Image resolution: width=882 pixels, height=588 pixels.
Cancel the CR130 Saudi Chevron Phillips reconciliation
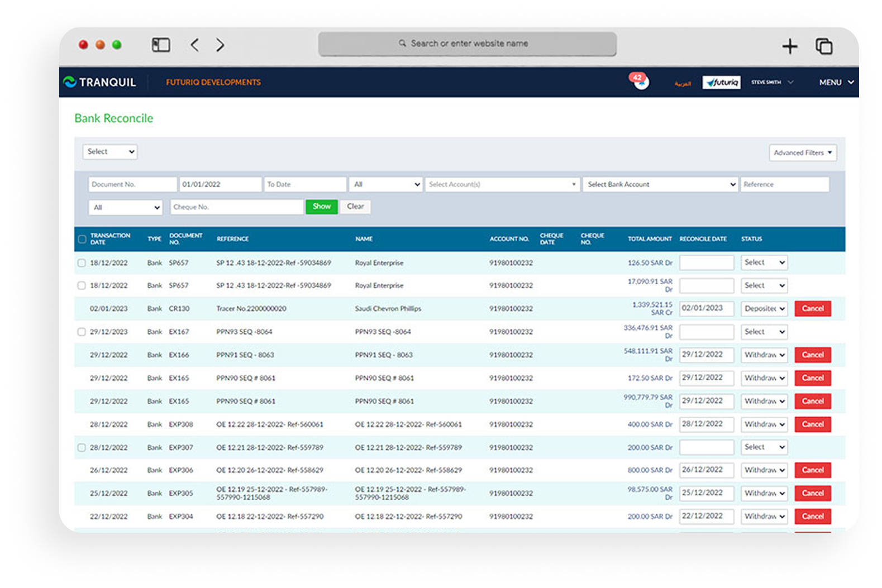(812, 309)
